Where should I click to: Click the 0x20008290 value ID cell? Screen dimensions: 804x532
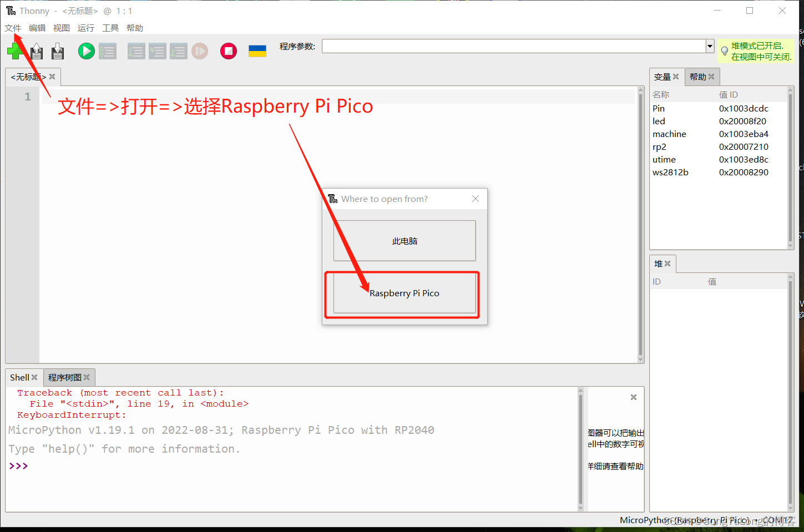tap(744, 172)
